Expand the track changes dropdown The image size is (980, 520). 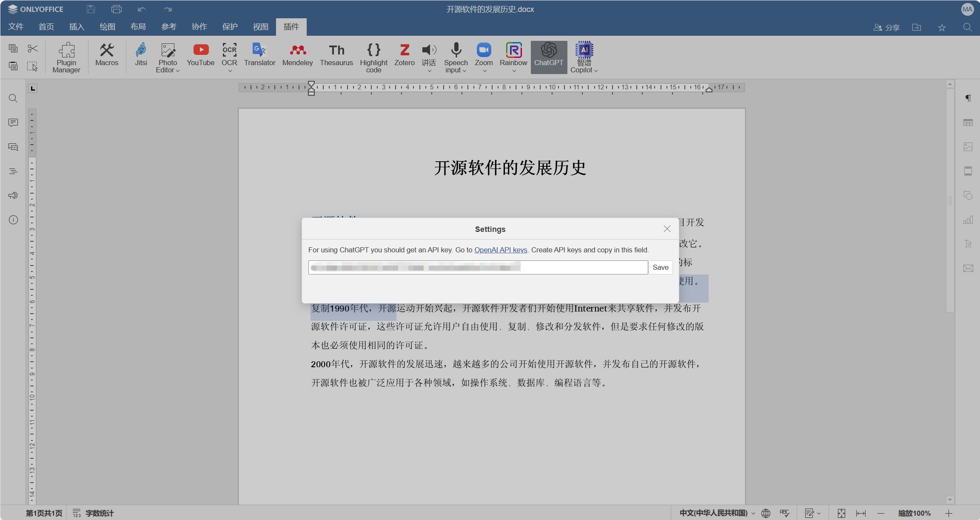[819, 513]
